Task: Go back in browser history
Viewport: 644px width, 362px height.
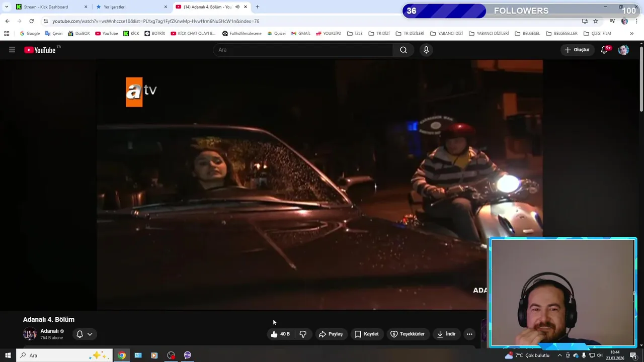Action: [x=7, y=21]
